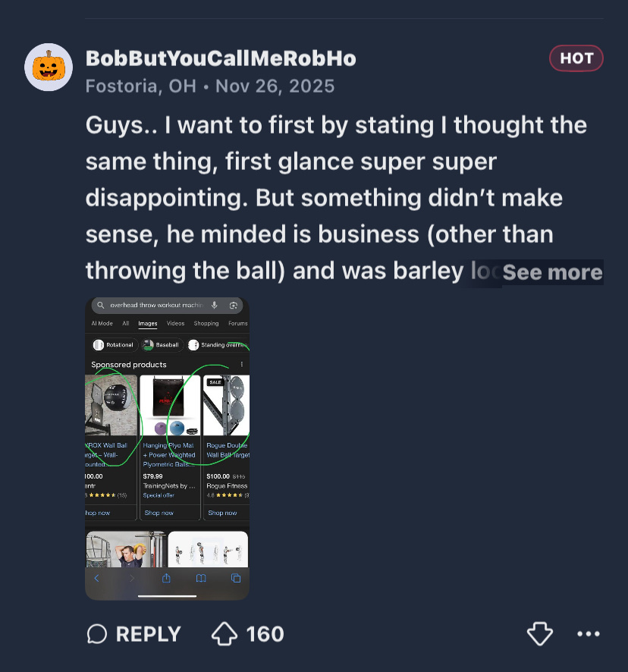This screenshot has width=628, height=672.
Task: Select the Images tab in the screenshot
Action: point(148,323)
